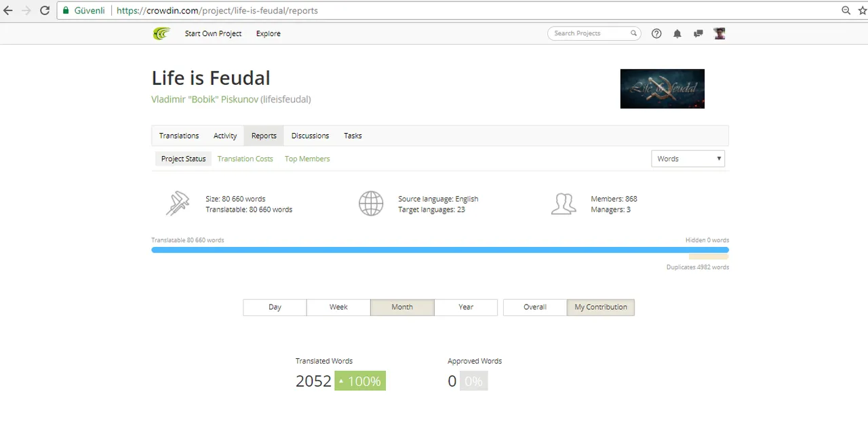Switch to the Translations tab
Screen dimensions: 868x426
click(179, 136)
